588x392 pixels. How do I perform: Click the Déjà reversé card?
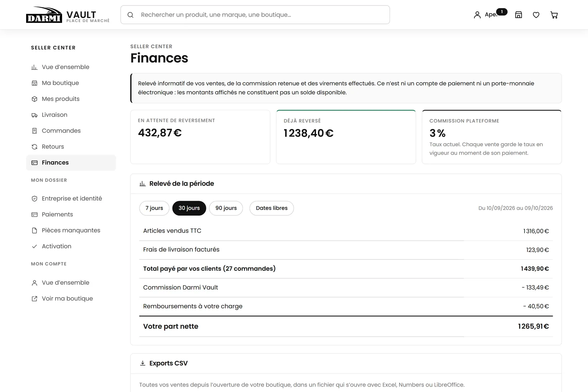(x=346, y=137)
